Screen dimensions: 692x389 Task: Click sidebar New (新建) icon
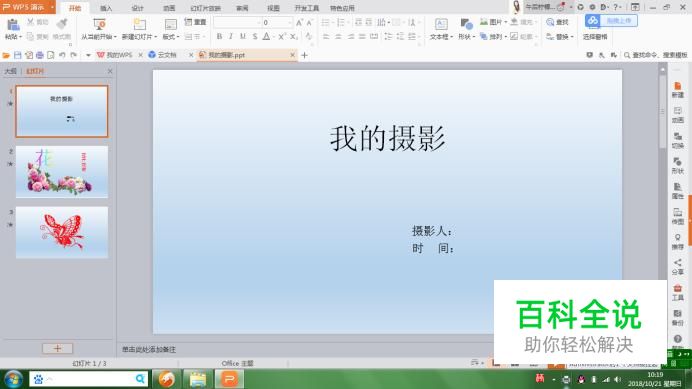[677, 90]
